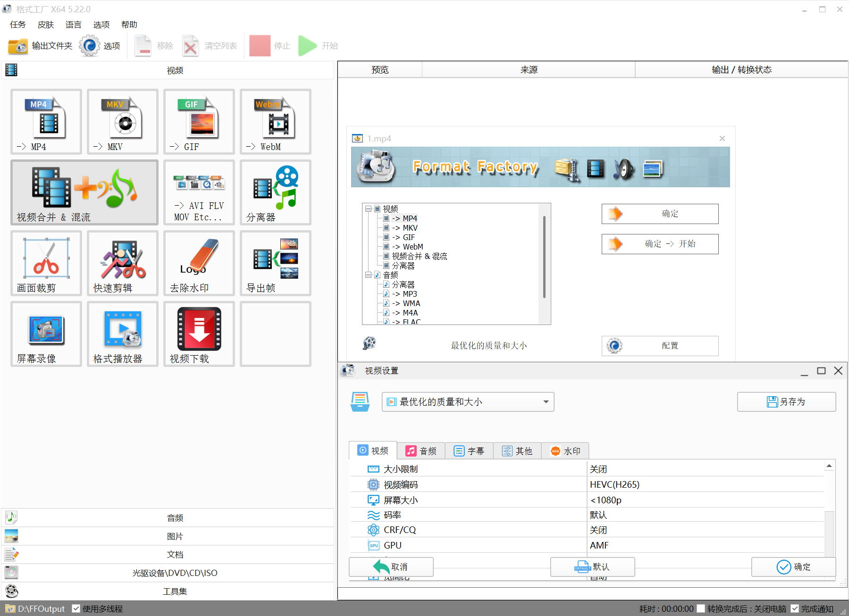Screen dimensions: 849x616
Task: Open AVI FLV MOV Etc. formats tile
Action: (199, 192)
